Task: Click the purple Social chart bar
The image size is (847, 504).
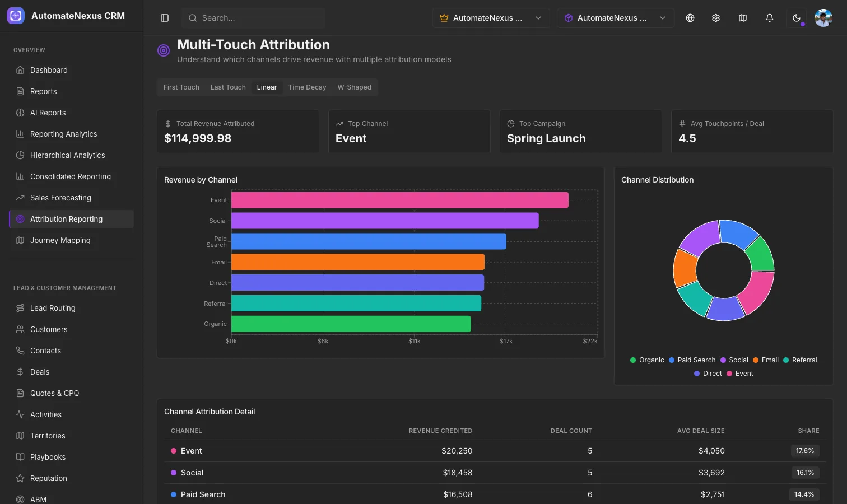Action: click(x=385, y=221)
